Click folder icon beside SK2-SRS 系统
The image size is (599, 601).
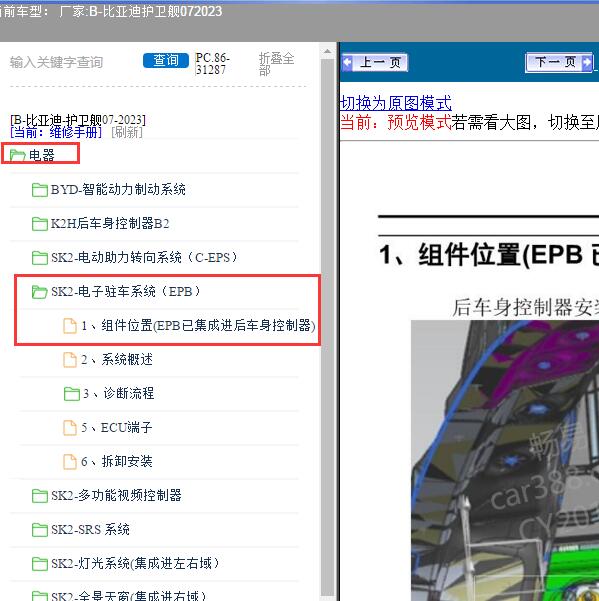pyautogui.click(x=39, y=530)
